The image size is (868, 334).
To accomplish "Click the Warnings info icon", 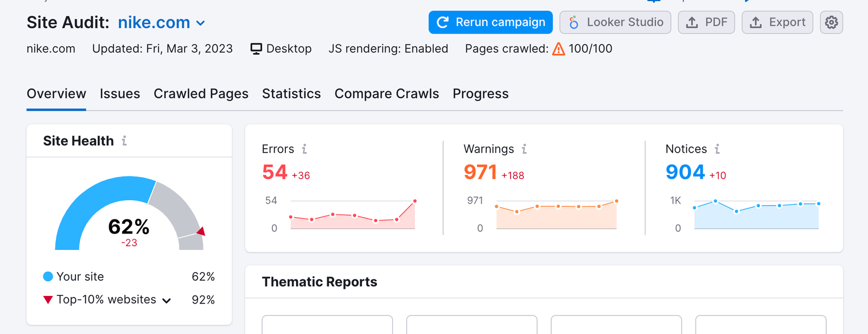I will [x=524, y=149].
